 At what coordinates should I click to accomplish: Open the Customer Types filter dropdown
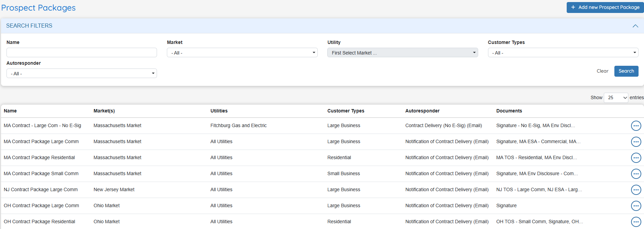tap(563, 52)
